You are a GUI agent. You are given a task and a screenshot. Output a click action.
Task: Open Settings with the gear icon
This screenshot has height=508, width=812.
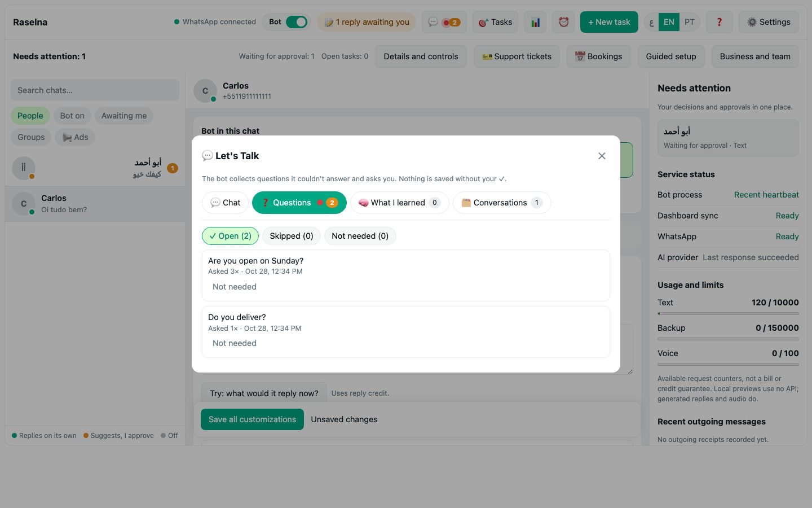pos(769,22)
